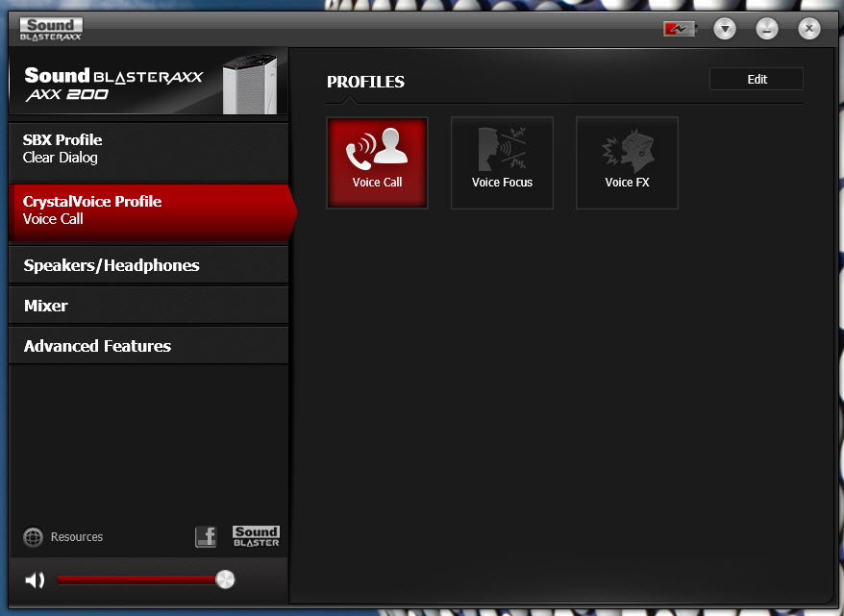Click the master volume slider knob

(x=225, y=579)
